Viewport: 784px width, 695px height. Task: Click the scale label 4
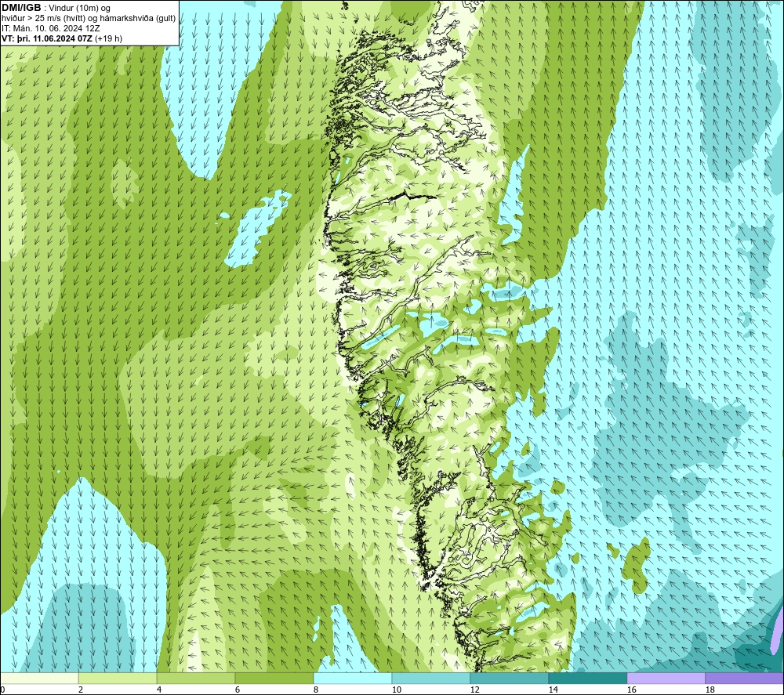(x=159, y=690)
